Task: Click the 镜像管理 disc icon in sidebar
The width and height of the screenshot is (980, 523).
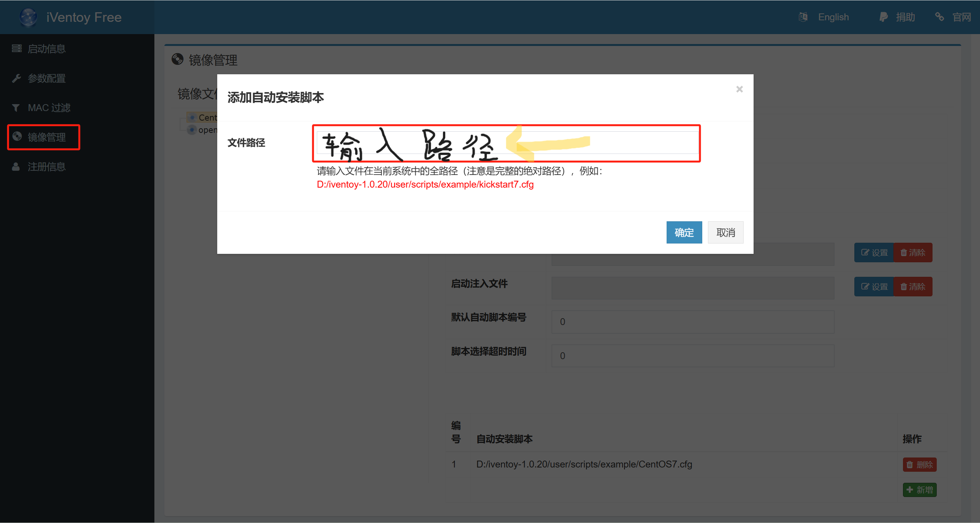Action: pos(17,137)
